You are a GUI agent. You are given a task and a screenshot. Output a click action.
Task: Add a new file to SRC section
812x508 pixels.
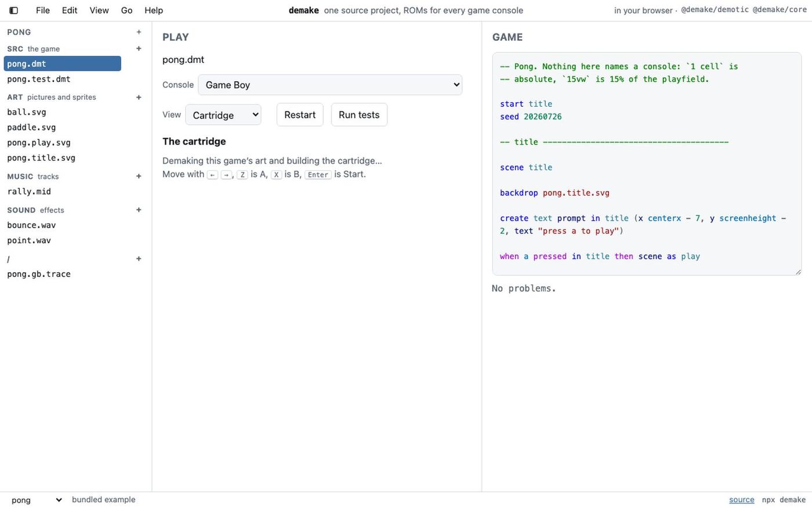pyautogui.click(x=139, y=49)
